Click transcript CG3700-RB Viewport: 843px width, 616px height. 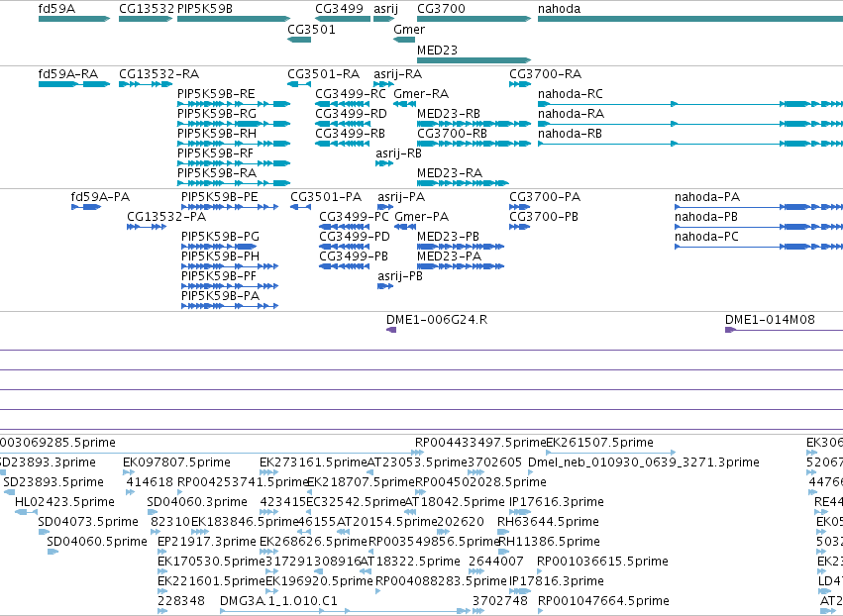click(x=474, y=144)
